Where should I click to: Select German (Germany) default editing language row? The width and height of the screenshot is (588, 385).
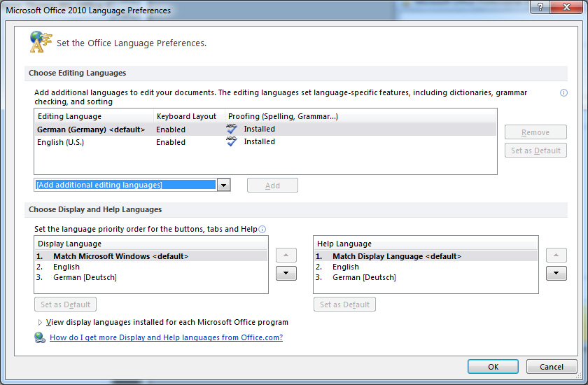tap(91, 129)
